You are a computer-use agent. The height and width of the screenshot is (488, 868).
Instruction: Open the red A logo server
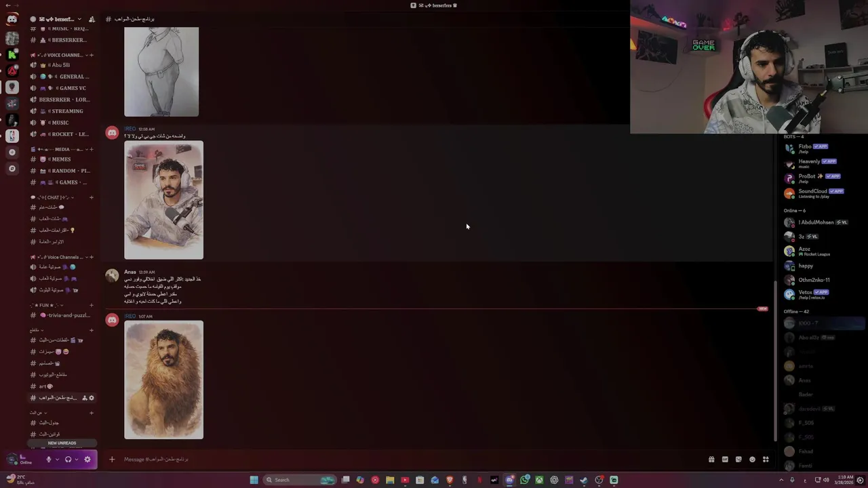pyautogui.click(x=12, y=70)
